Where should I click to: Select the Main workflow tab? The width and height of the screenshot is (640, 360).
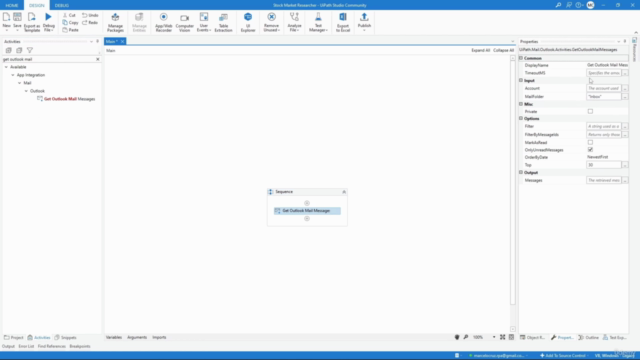click(x=111, y=42)
